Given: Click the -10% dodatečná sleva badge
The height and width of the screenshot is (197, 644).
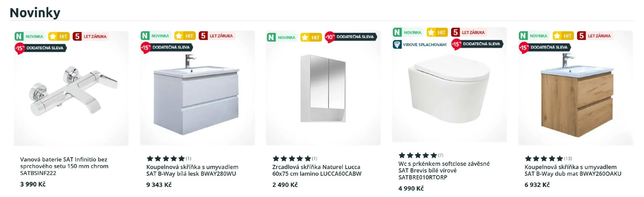Looking at the screenshot, I should pyautogui.click(x=351, y=37).
